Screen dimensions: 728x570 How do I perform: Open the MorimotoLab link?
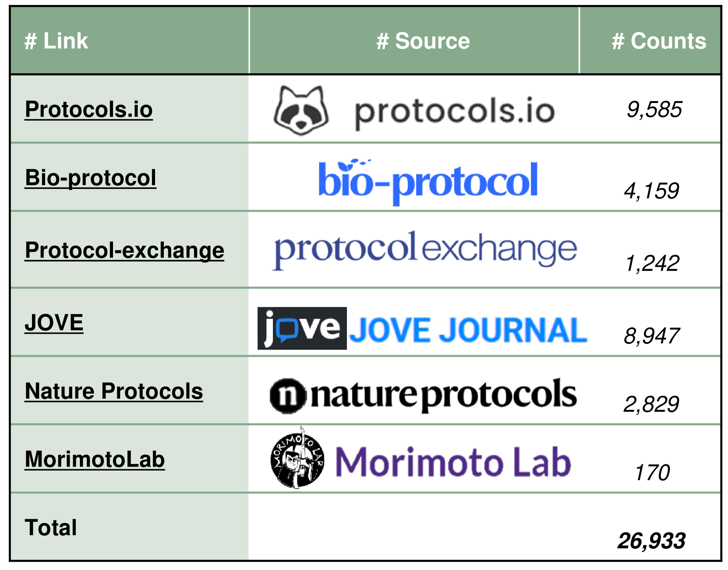pyautogui.click(x=95, y=460)
